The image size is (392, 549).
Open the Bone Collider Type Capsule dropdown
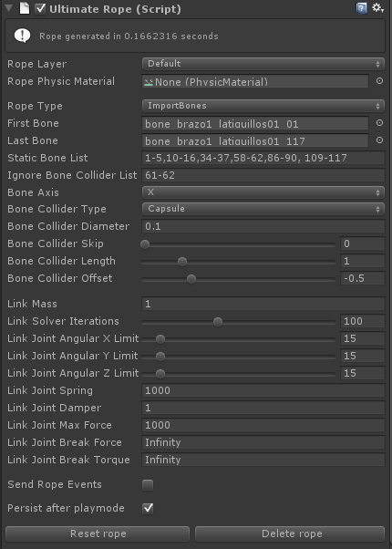tap(263, 209)
